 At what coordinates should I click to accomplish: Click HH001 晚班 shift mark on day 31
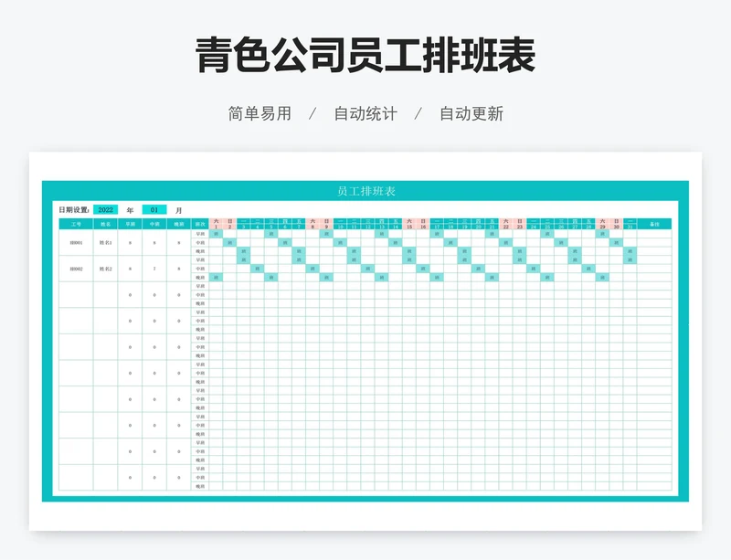pyautogui.click(x=630, y=251)
